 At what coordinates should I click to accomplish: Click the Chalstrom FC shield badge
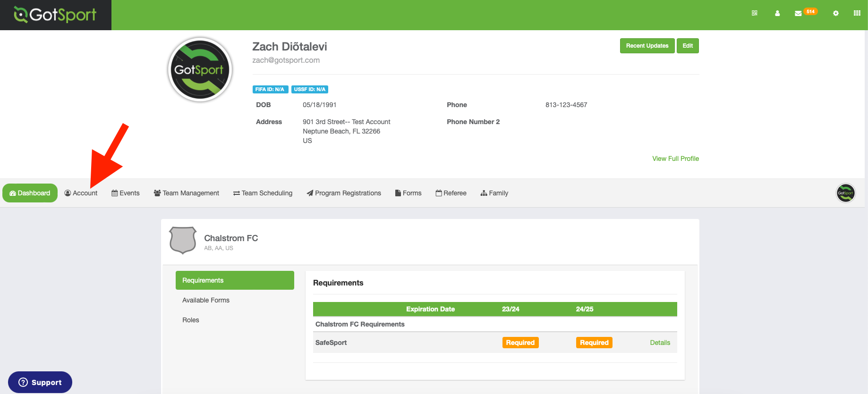click(183, 240)
